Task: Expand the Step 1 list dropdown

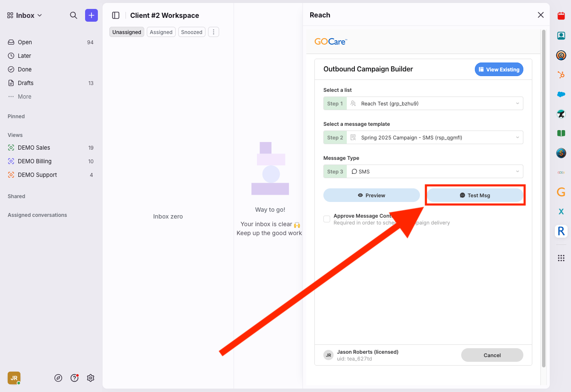Action: pos(434,104)
